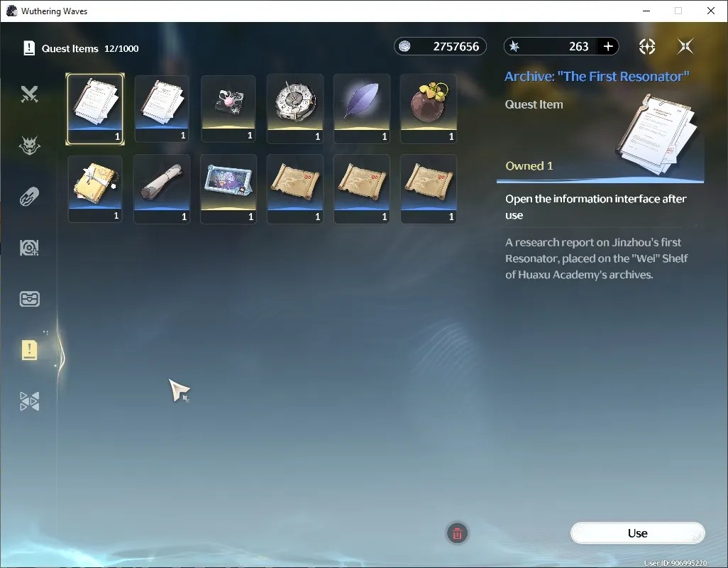728x568 pixels.
Task: Select the Quest Items exclamation tab
Action: 29,350
